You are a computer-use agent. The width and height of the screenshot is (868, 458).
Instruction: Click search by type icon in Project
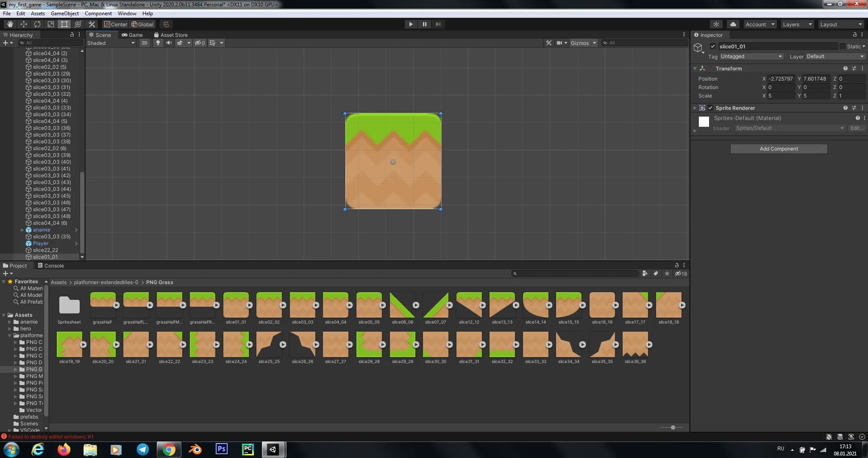click(x=645, y=274)
